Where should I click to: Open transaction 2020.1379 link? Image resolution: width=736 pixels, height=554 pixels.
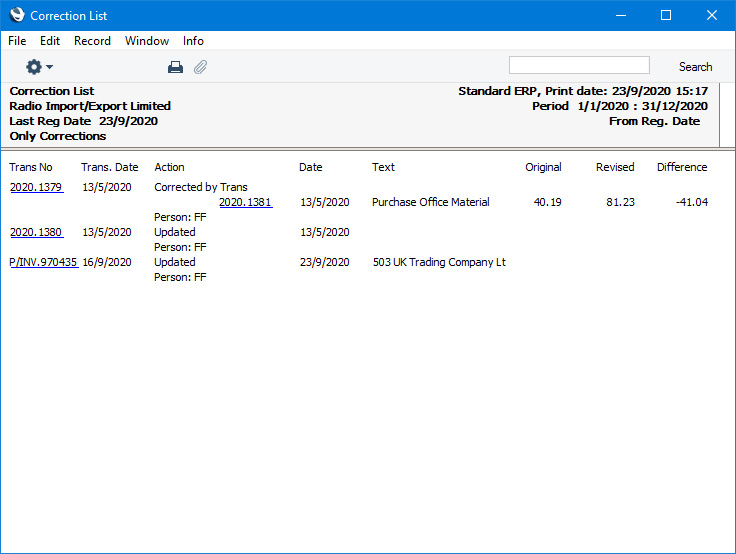[36, 187]
